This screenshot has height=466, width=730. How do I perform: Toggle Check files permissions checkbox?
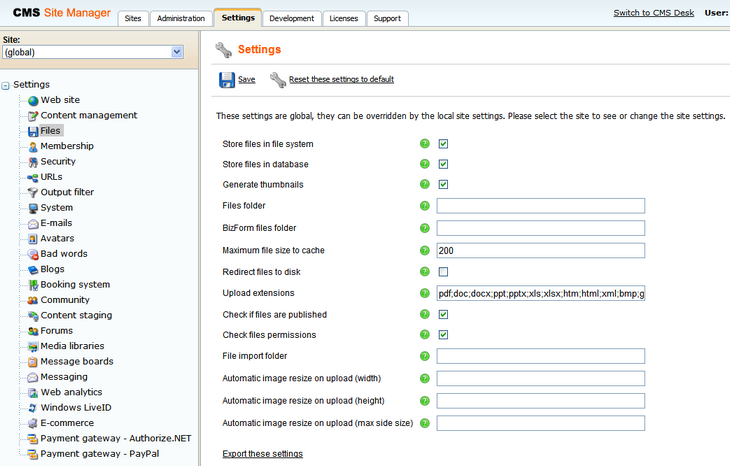click(443, 334)
